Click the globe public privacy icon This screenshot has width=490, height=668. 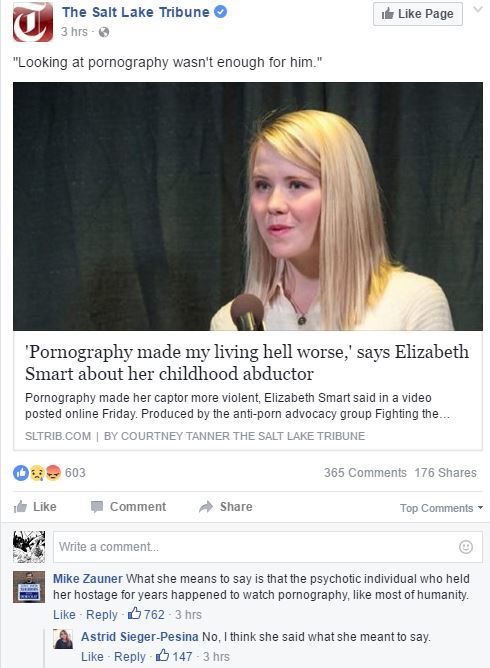(104, 32)
